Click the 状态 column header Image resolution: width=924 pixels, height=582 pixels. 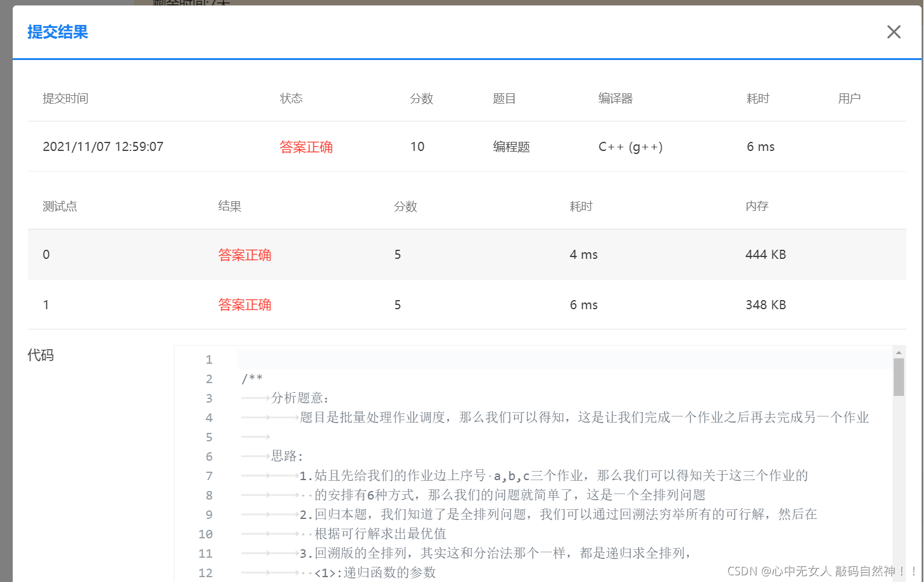[291, 98]
